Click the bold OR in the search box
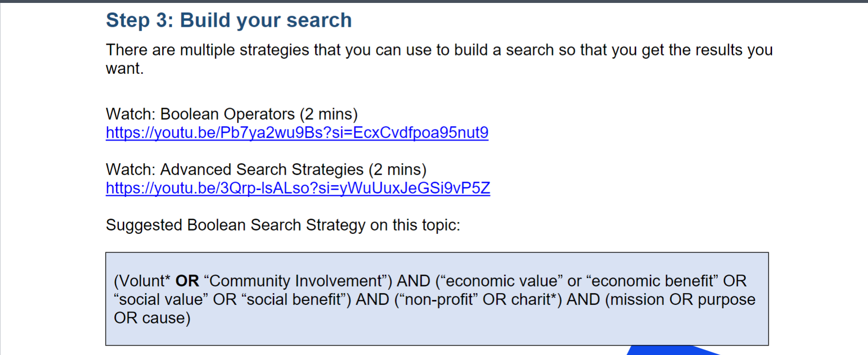 pyautogui.click(x=187, y=281)
